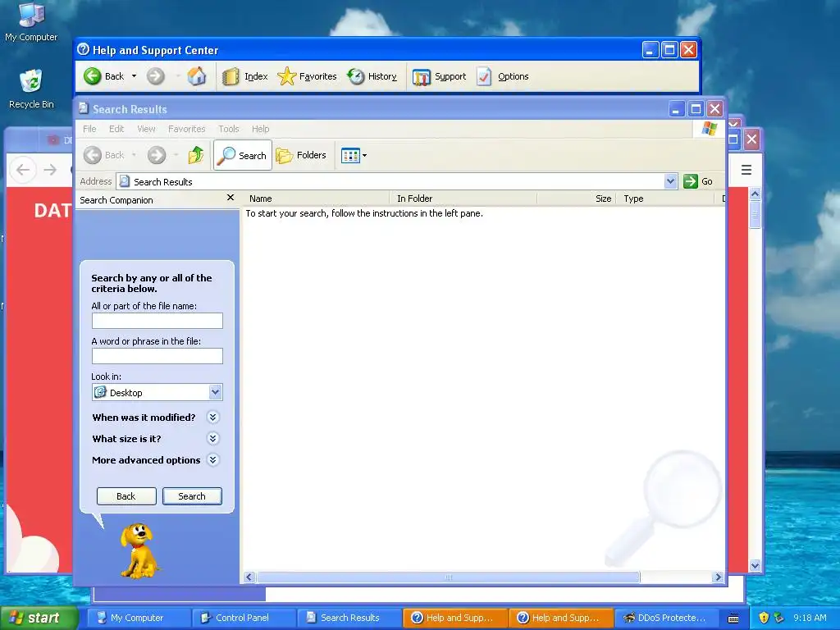Toggle the Folders pane button
The height and width of the screenshot is (630, 840).
point(301,155)
